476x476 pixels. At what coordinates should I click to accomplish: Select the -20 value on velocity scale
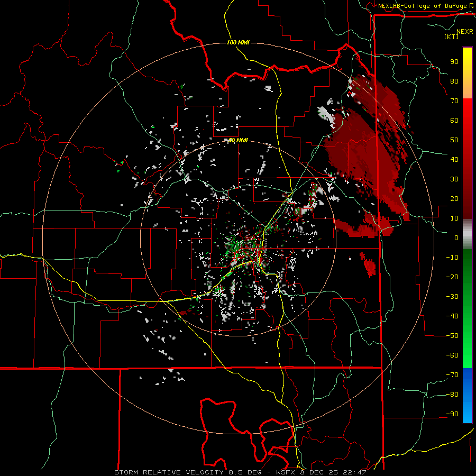(x=452, y=277)
